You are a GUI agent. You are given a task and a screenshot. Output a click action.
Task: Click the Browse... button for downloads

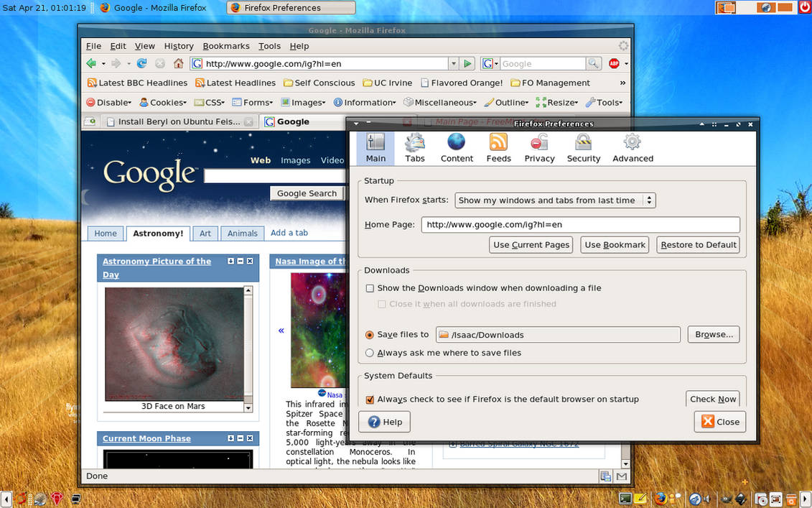coord(714,334)
